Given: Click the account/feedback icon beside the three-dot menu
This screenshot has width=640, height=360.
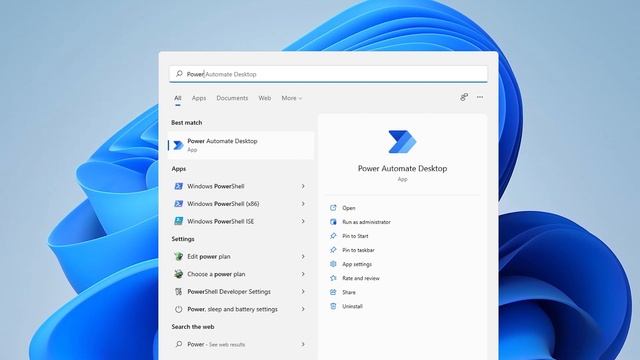Looking at the screenshot, I should (464, 97).
